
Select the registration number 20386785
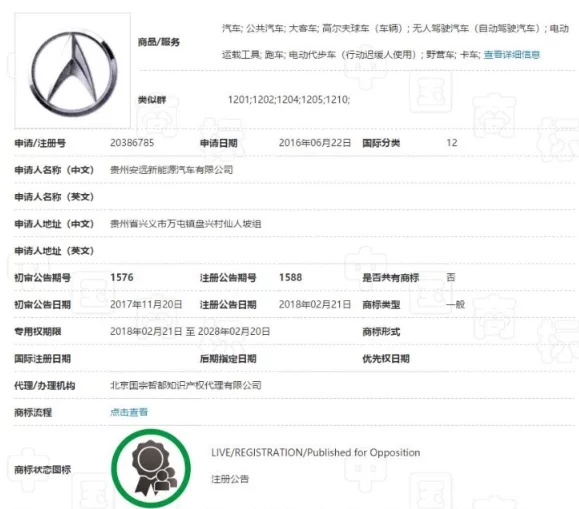pos(132,143)
